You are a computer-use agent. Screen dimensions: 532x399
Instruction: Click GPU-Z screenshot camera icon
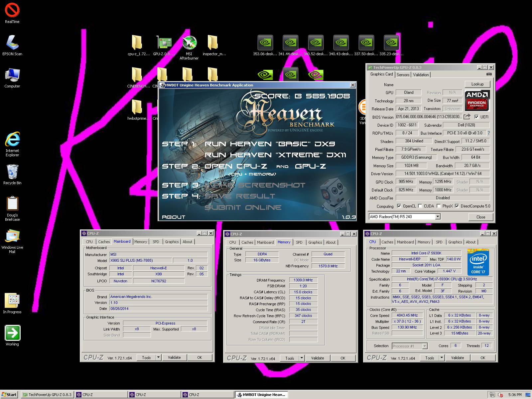click(489, 74)
